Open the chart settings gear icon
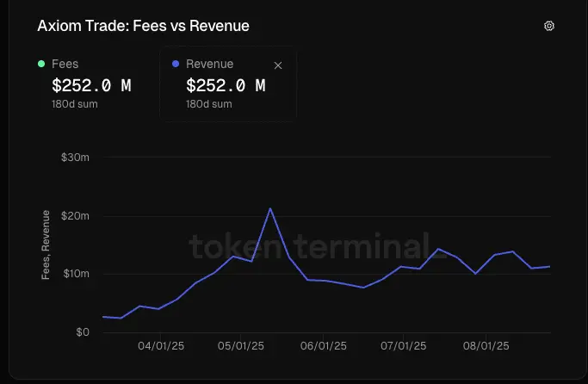This screenshot has width=588, height=384. (x=549, y=26)
